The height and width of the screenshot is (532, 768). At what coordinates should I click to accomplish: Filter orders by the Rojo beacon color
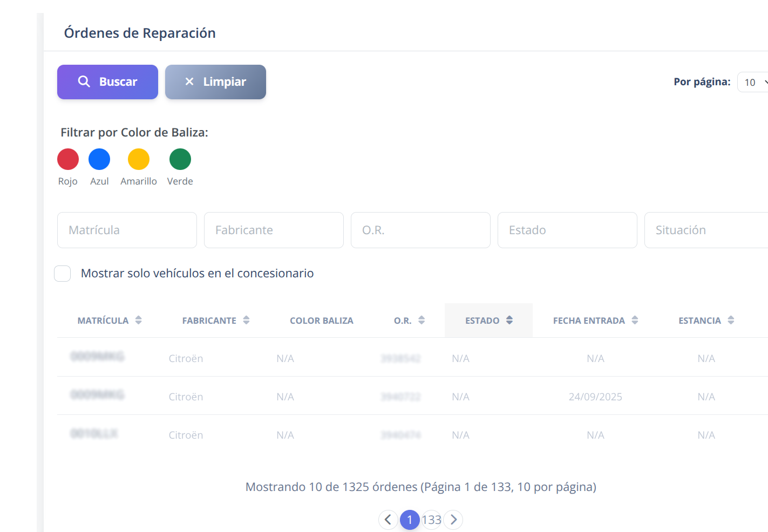point(67,159)
